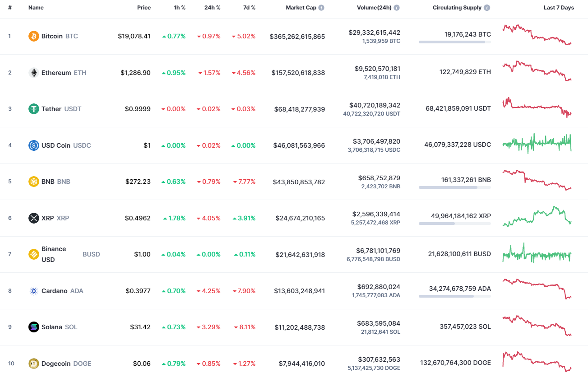Click Bitcoin's circulating supply progress bar
Image resolution: width=588 pixels, height=378 pixels.
click(x=455, y=42)
